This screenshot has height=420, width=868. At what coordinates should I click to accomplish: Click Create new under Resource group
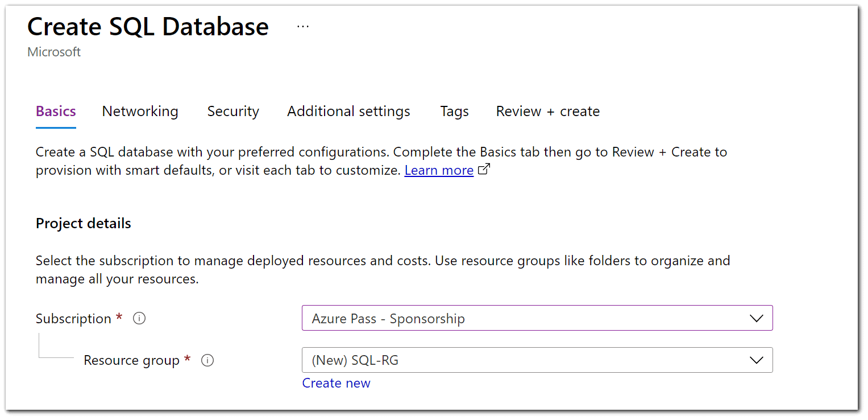coord(336,382)
